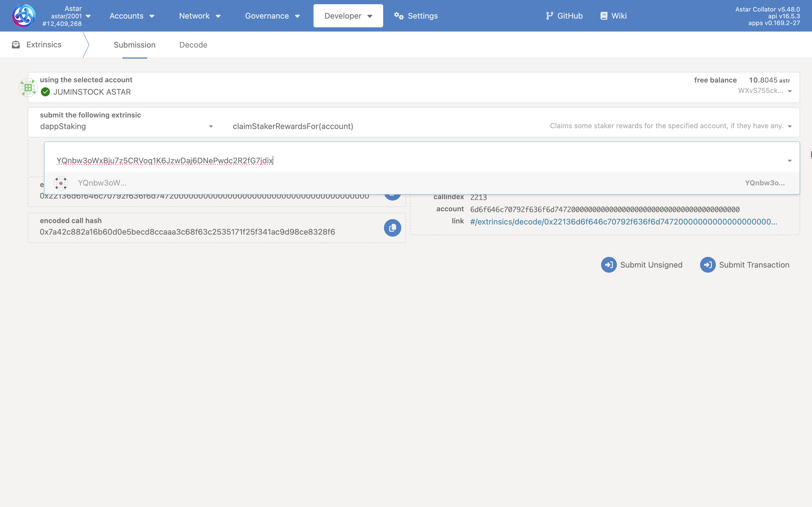Screen dimensions: 812x507
Task: Click the JUMINSTOCK ASTAR account identicon
Action: click(28, 88)
